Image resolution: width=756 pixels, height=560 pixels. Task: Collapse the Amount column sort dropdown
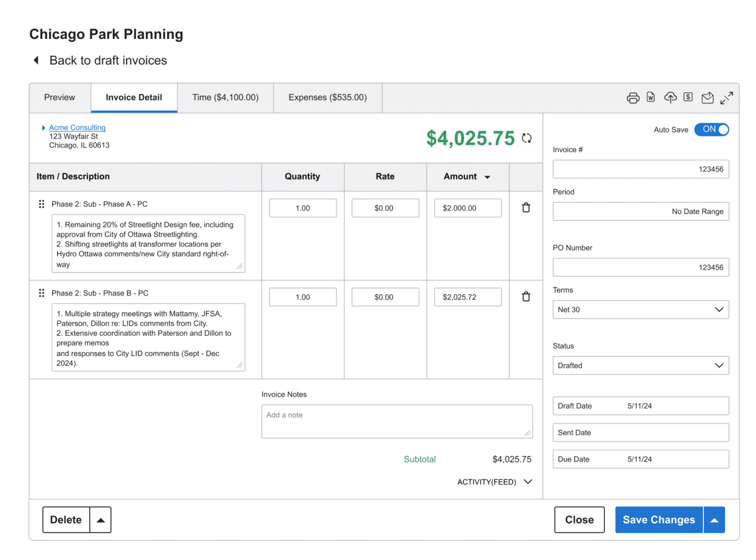(x=488, y=177)
